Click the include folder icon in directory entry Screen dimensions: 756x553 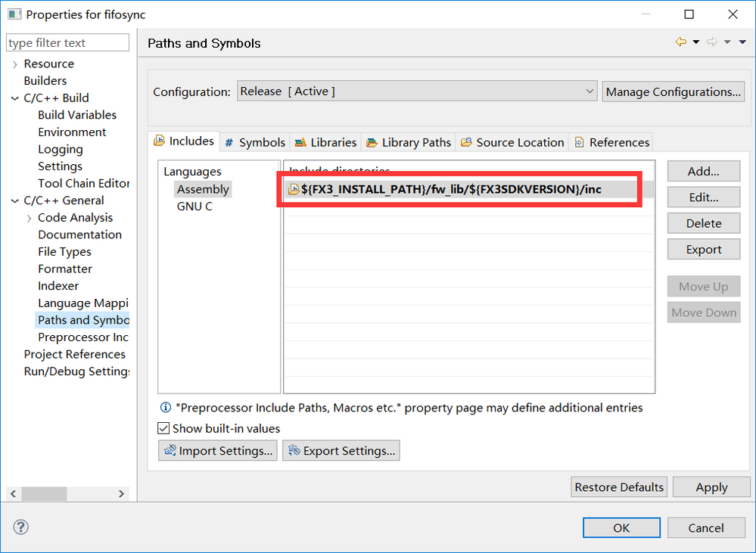click(x=294, y=189)
